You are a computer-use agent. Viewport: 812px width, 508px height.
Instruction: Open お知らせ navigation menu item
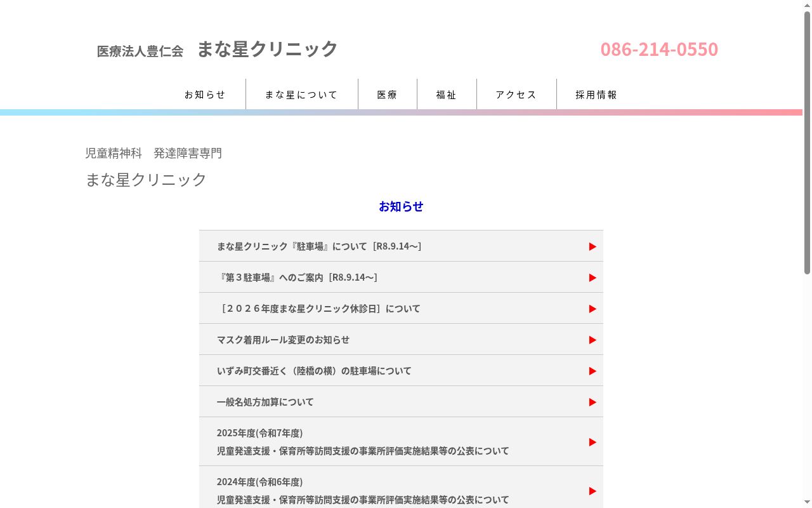point(205,95)
